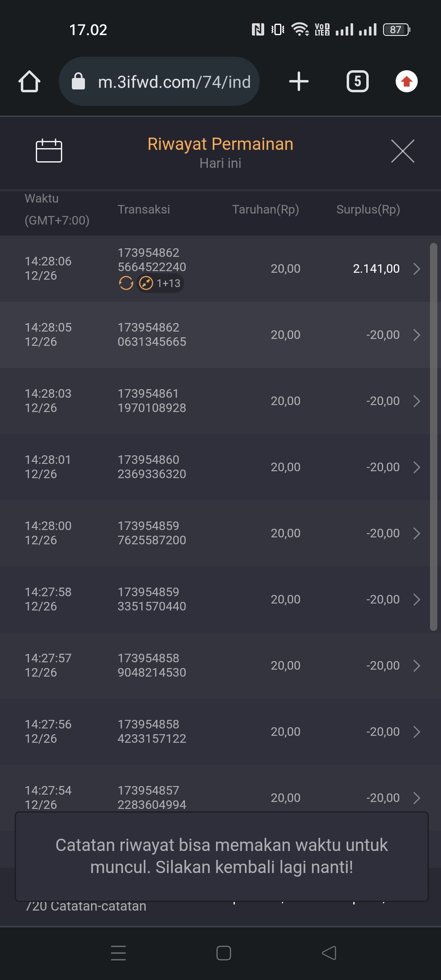Open the new tab plus icon
Viewport: 441px width, 980px height.
298,81
